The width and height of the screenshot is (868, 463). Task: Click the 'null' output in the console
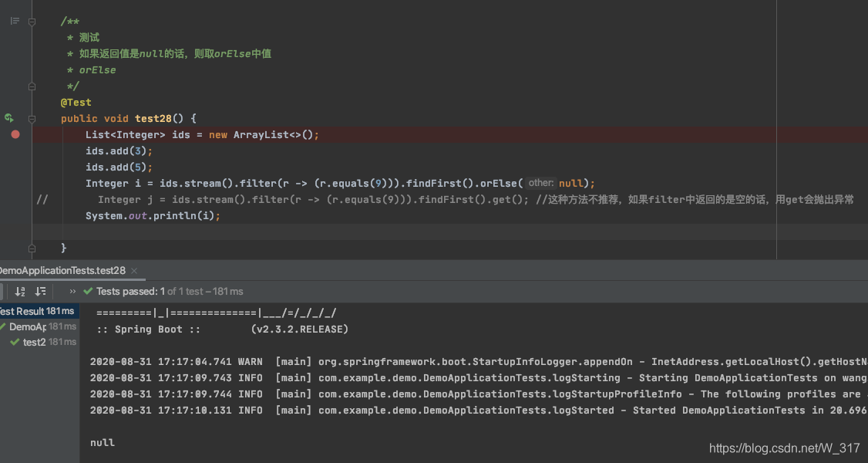pos(103,442)
